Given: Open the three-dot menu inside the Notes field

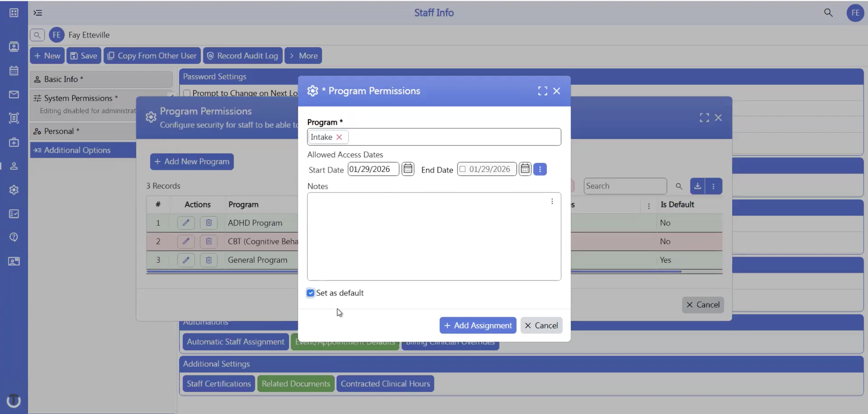Looking at the screenshot, I should [552, 201].
